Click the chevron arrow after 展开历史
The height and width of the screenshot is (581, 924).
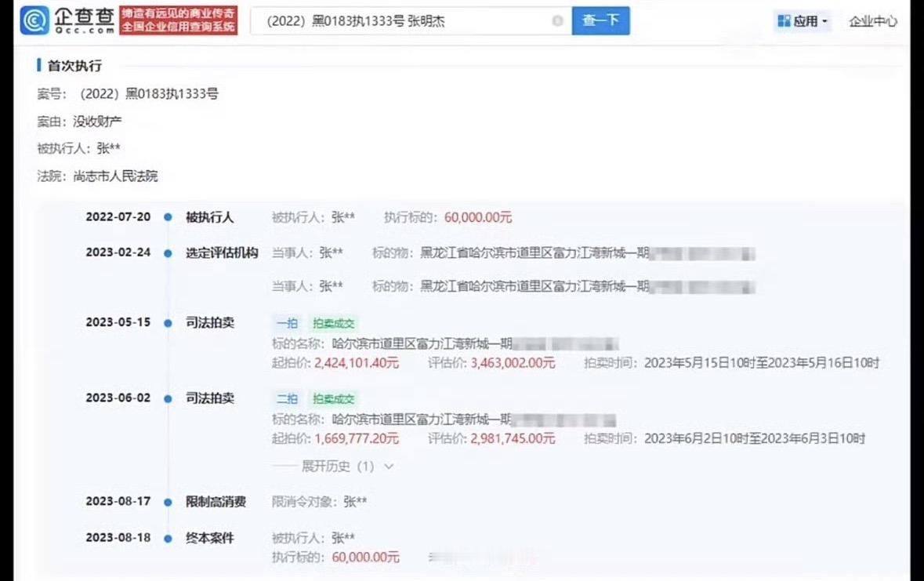coord(388,466)
